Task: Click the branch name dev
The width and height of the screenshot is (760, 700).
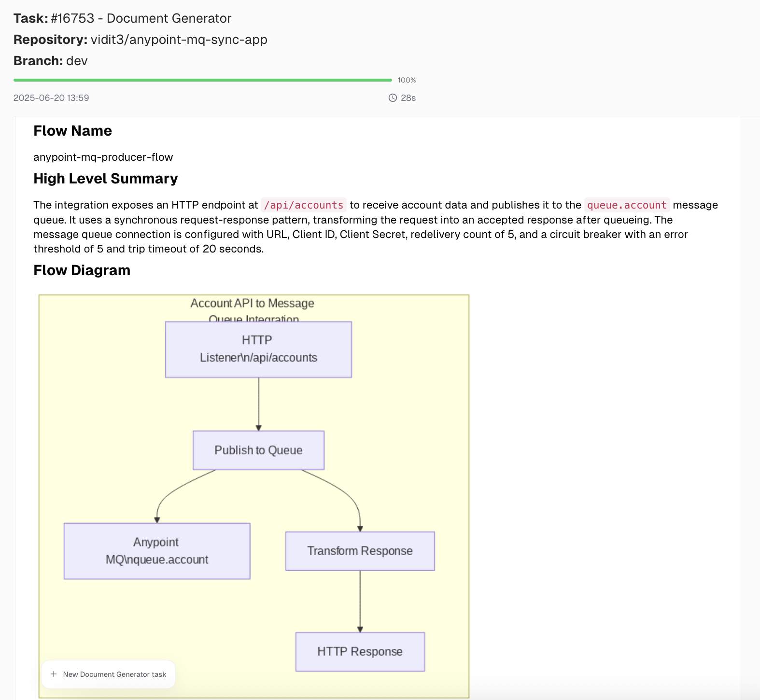Action: pos(77,61)
